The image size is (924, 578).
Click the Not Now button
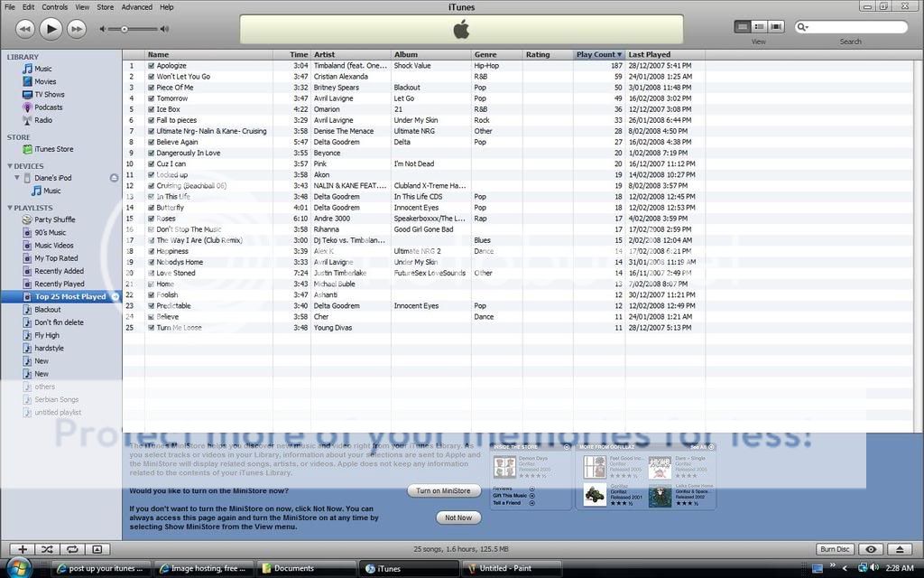click(x=458, y=517)
